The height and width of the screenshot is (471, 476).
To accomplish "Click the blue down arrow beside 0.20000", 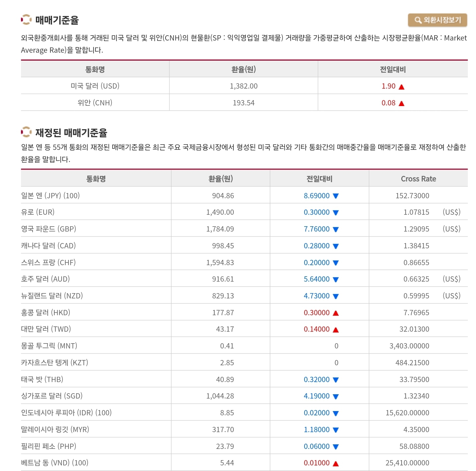I will [336, 263].
